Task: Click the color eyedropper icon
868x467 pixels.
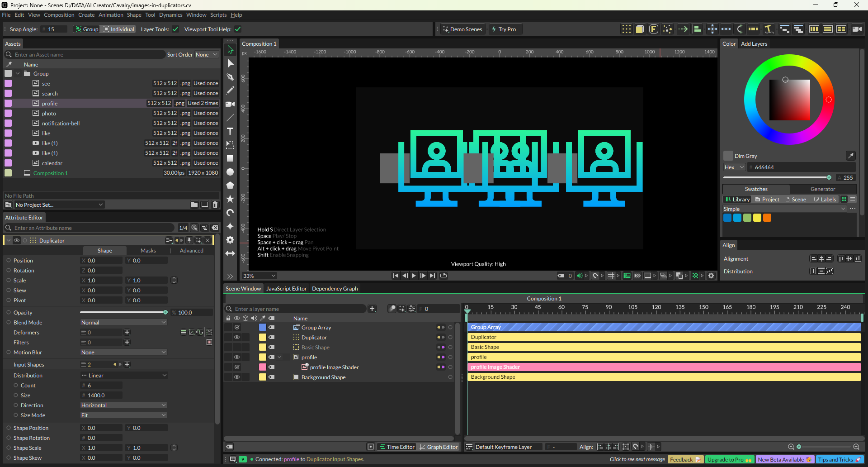Action: [x=850, y=156]
